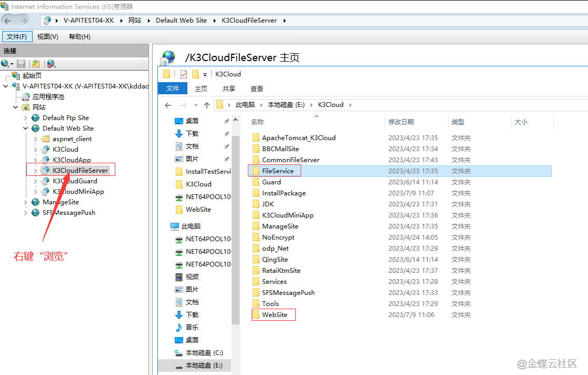Click K3Cloud breadcrumb segment
The width and height of the screenshot is (588, 375).
[x=331, y=105]
